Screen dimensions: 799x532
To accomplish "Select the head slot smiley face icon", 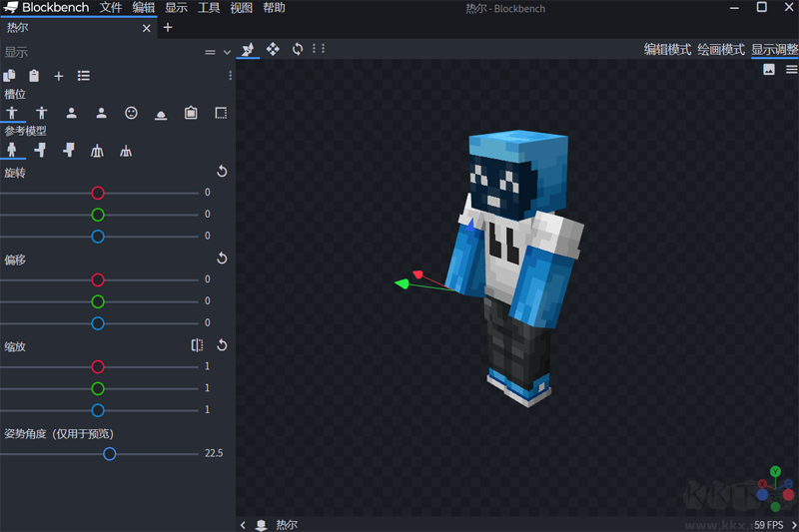I will click(131, 114).
